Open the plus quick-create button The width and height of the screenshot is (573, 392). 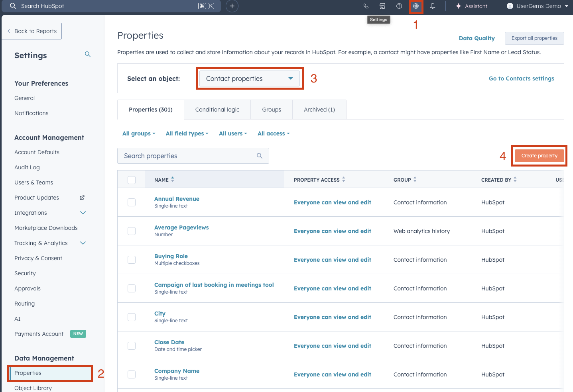[232, 6]
